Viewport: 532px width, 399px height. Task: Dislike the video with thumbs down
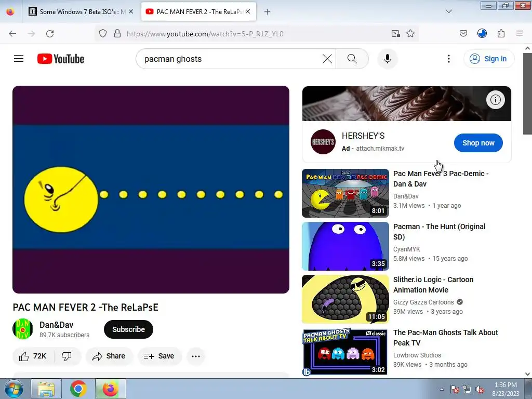pyautogui.click(x=67, y=356)
